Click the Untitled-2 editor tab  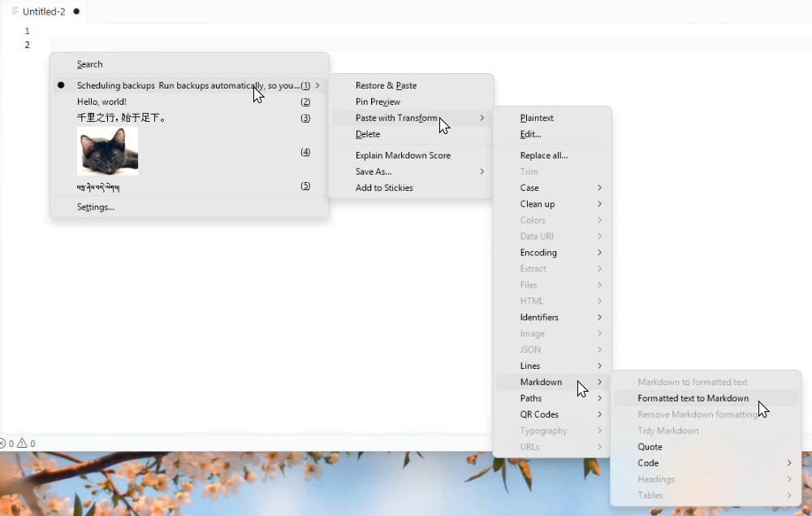pyautogui.click(x=44, y=11)
